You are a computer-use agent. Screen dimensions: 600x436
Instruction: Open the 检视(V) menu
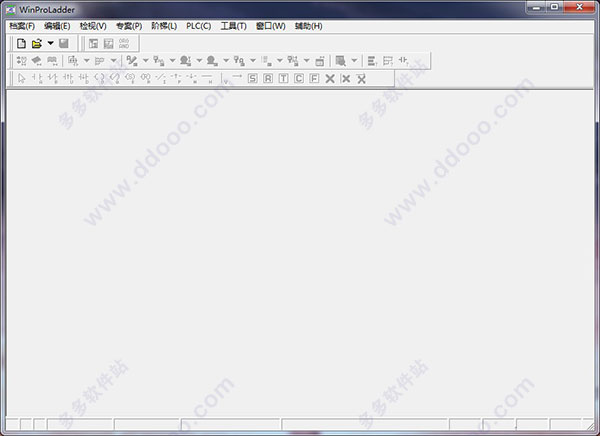coord(93,26)
